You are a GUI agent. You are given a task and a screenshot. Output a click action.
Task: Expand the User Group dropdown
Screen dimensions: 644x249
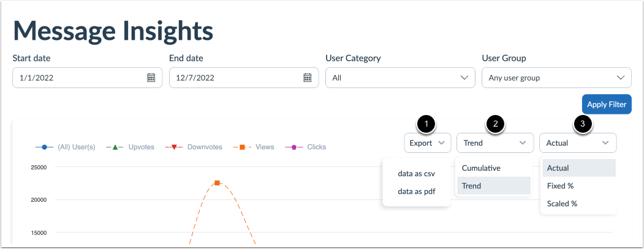[556, 78]
